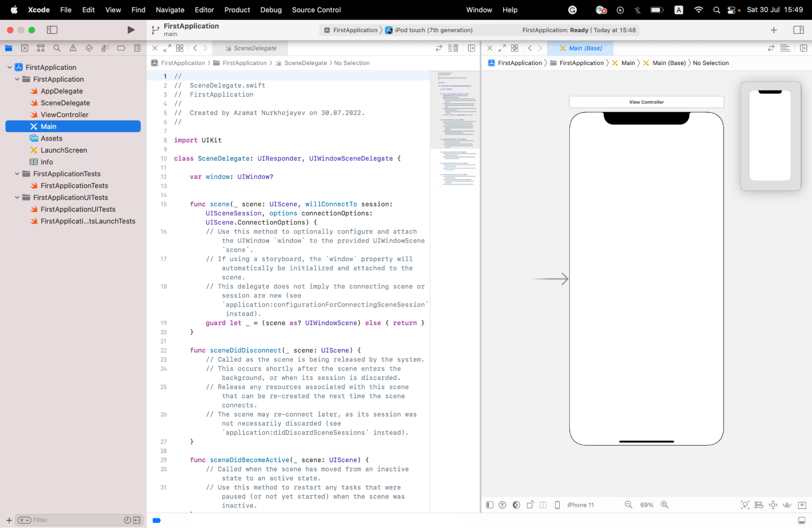This screenshot has width=812, height=528.
Task: Click SceneDelegate in the code jump bar
Action: (x=305, y=63)
